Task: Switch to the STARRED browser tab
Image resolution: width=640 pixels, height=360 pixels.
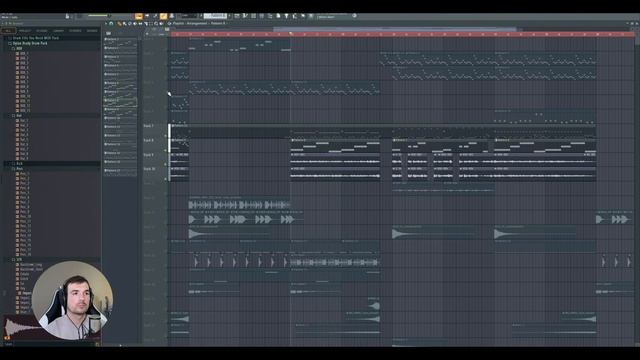Action: (x=75, y=31)
